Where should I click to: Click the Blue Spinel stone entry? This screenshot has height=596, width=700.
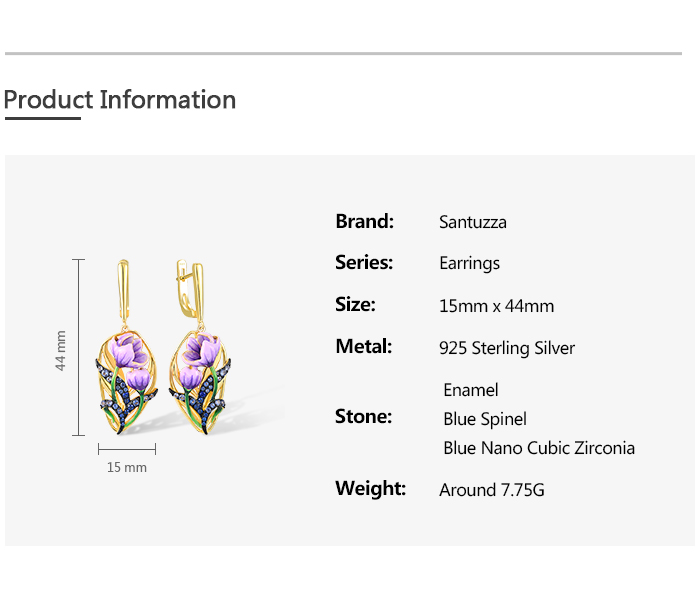pyautogui.click(x=485, y=419)
